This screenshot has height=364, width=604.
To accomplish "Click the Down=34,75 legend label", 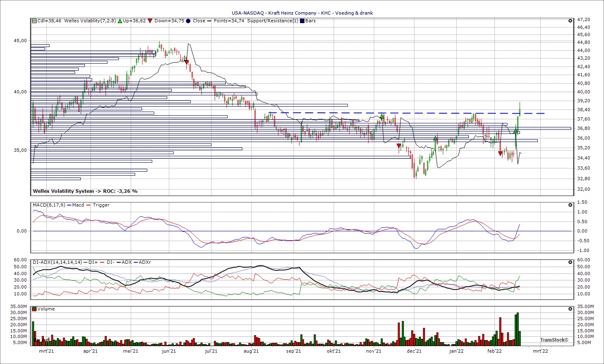I will [169, 21].
